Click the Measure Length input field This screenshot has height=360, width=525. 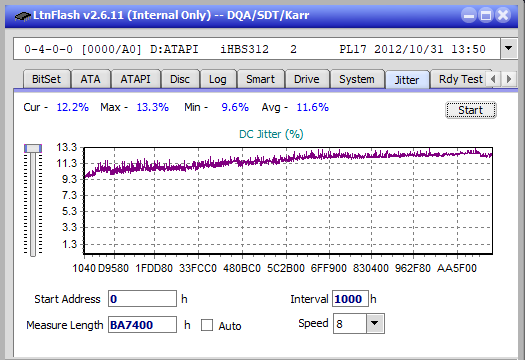[x=142, y=325]
